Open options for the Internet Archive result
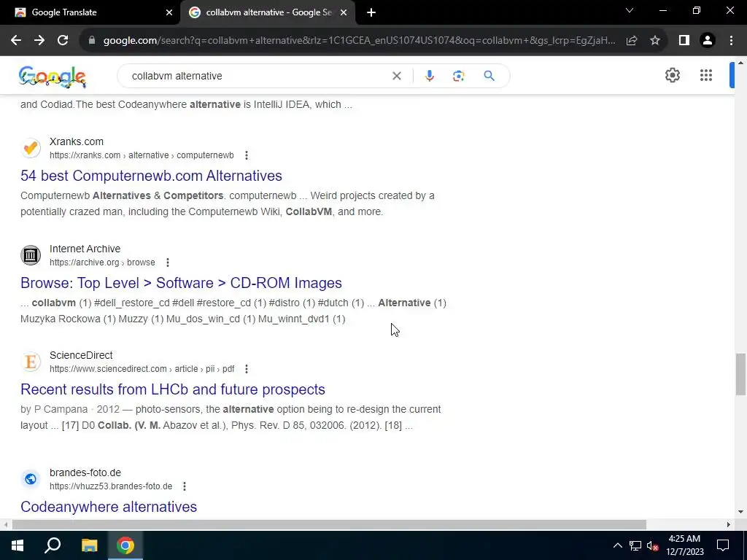The width and height of the screenshot is (747, 560). 167,262
